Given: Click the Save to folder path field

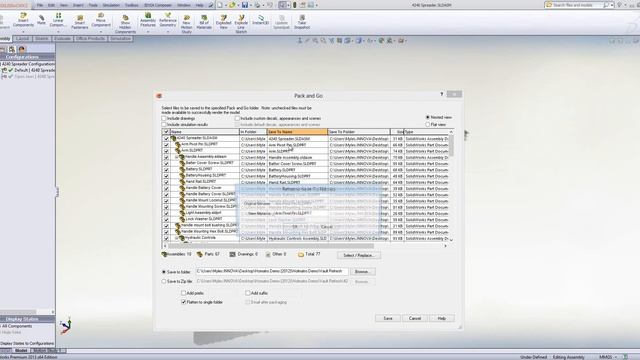Looking at the screenshot, I should [x=272, y=271].
